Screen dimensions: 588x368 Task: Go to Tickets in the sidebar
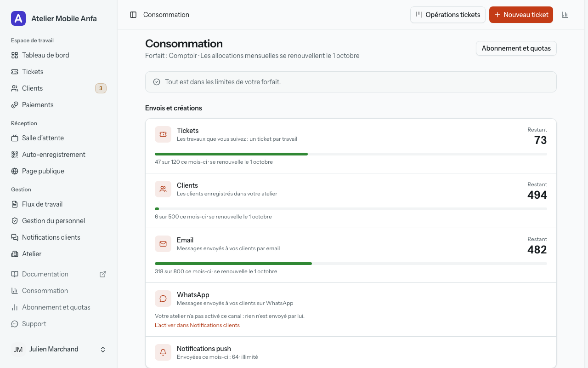tap(59, 72)
